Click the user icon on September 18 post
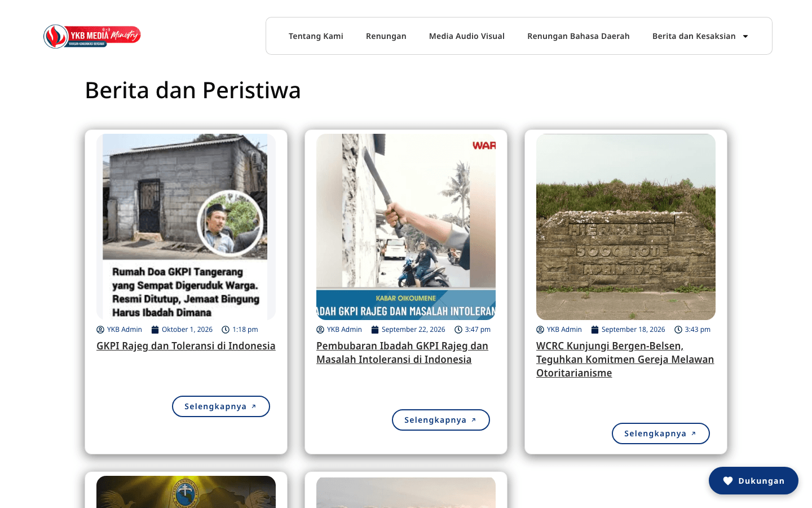812x508 pixels. pyautogui.click(x=540, y=330)
